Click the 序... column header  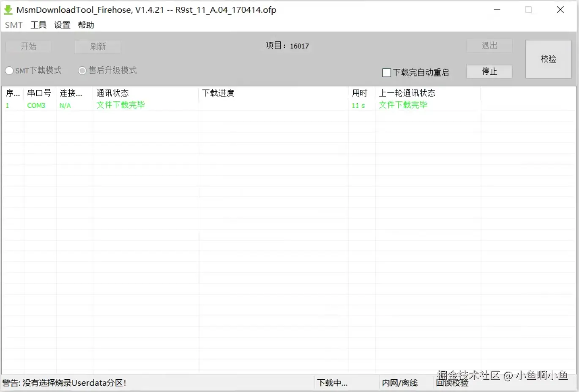[x=13, y=93]
